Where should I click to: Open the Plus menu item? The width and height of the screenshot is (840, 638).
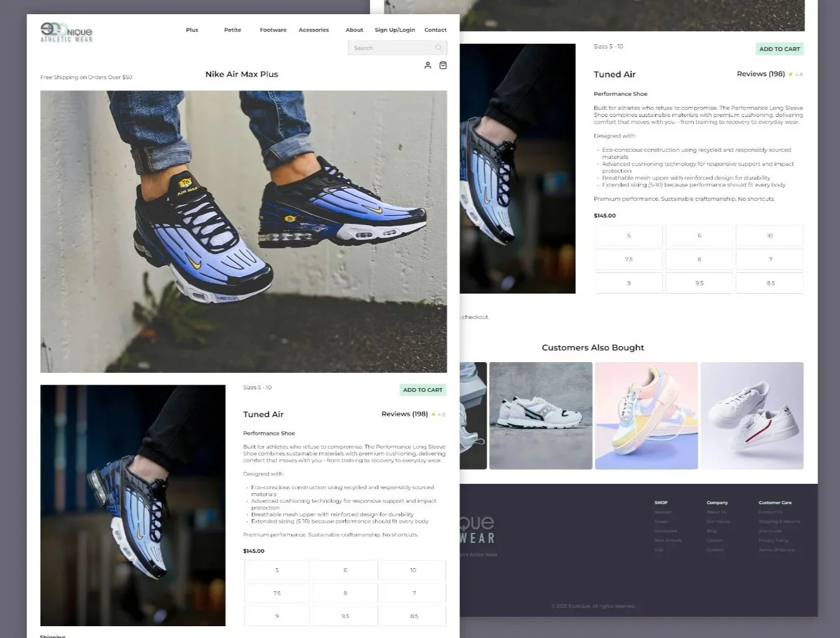click(x=192, y=30)
